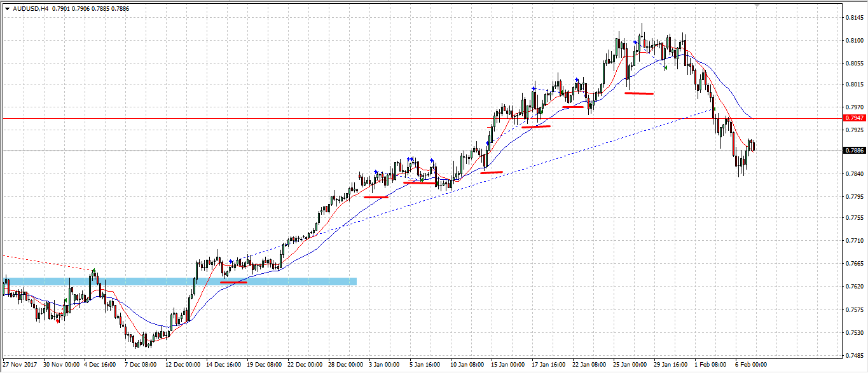The height and width of the screenshot is (373, 868).
Task: Click the 0.7795 price scale label
Action: pyautogui.click(x=855, y=196)
